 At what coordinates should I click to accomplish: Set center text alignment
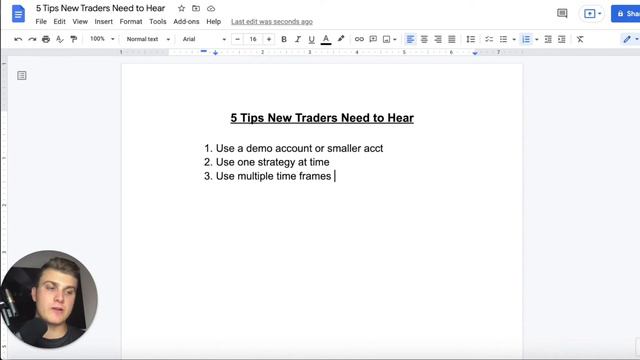tap(424, 39)
